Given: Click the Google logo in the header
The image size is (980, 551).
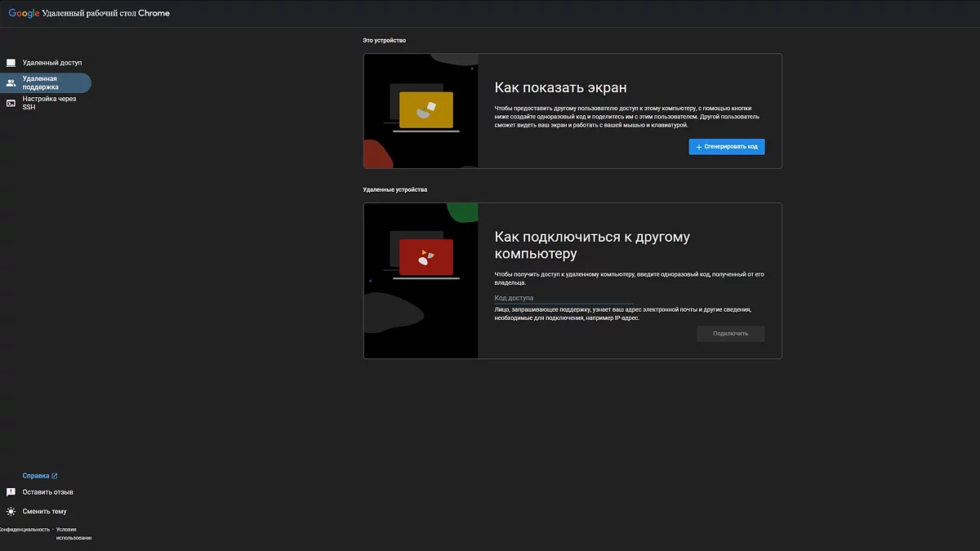Looking at the screenshot, I should tap(24, 13).
